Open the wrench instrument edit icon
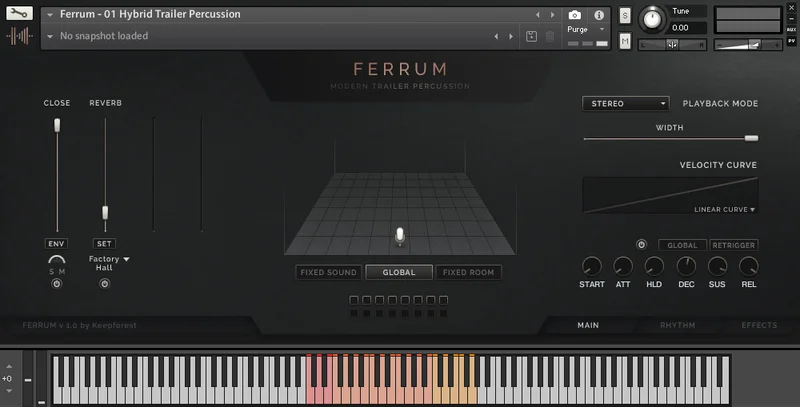The width and height of the screenshot is (800, 407). pos(19,13)
